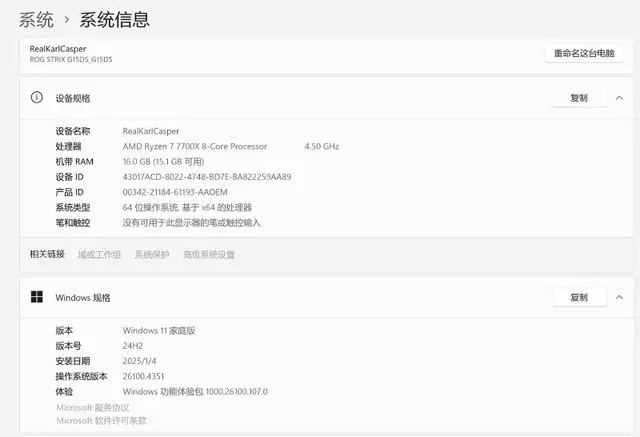640x437 pixels.
Task: Click the 设备 ID label
Action: pyautogui.click(x=69, y=177)
